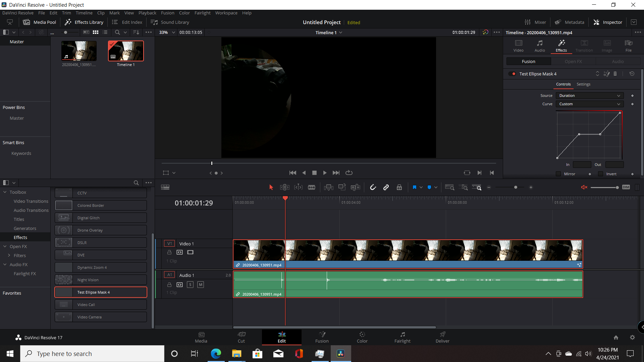Click Insert Clip icon in timeline toolbar
This screenshot has height=362, width=644.
[328, 187]
